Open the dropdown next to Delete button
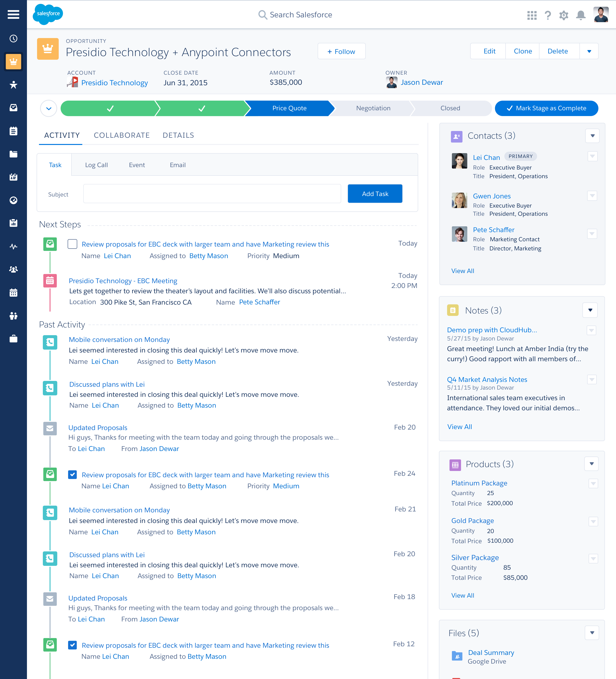Screen dimensions: 616x679 (589, 51)
